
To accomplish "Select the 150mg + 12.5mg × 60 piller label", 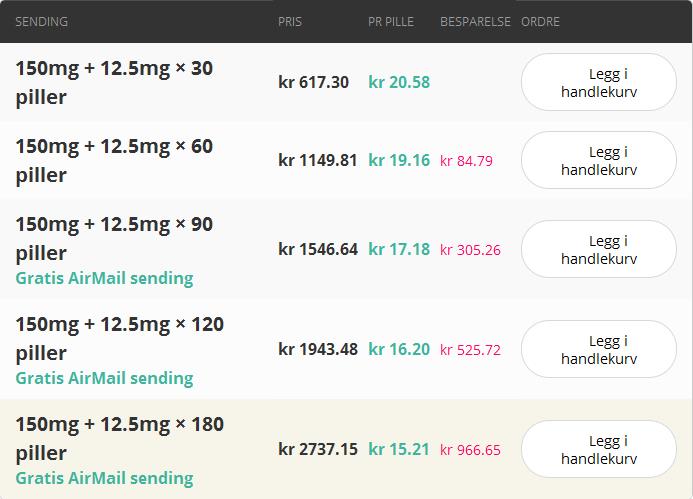I will tap(114, 160).
